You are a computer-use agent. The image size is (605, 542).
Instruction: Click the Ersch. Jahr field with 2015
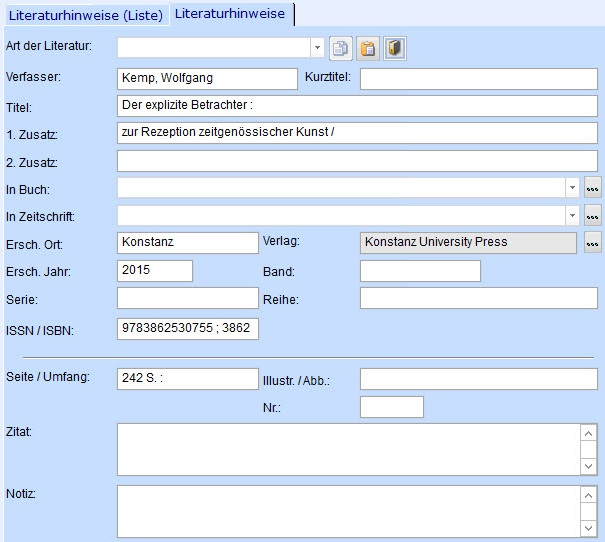155,271
